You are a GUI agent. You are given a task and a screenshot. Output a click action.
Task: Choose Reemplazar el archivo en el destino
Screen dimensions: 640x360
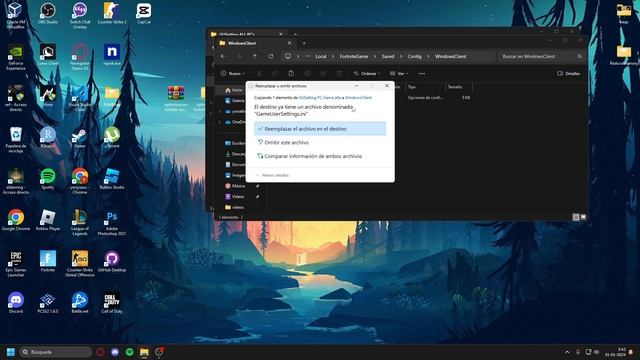[320, 129]
